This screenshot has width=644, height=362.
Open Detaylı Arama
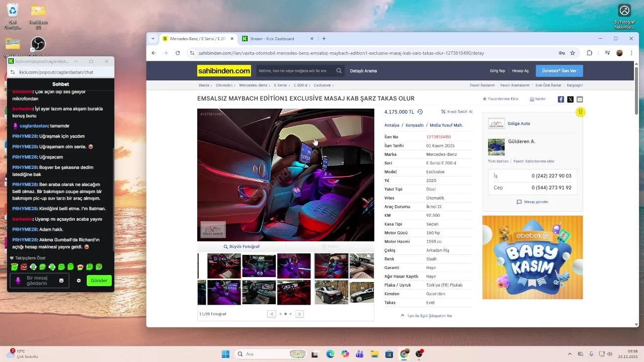pos(363,71)
